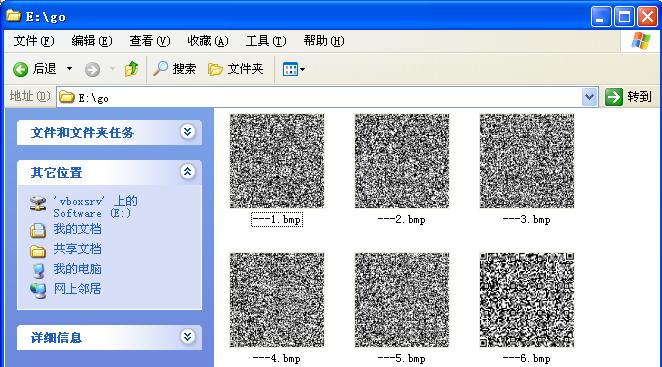
Task: Click the Search magnifier toolbar button
Action: coord(174,68)
